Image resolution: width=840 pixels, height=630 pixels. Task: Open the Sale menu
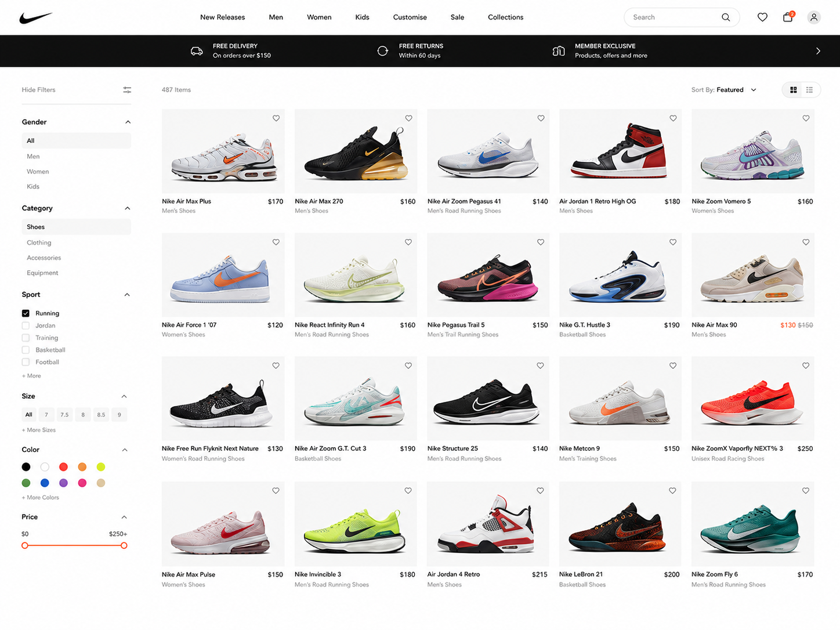[458, 17]
